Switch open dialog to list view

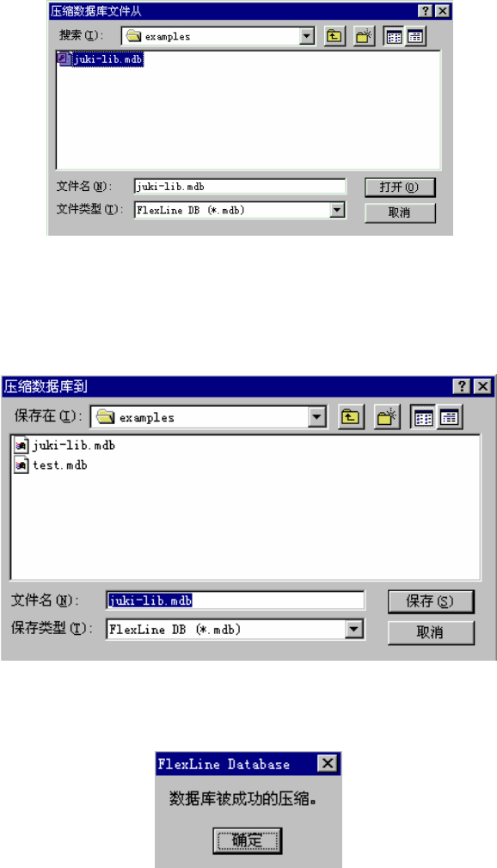(x=394, y=36)
